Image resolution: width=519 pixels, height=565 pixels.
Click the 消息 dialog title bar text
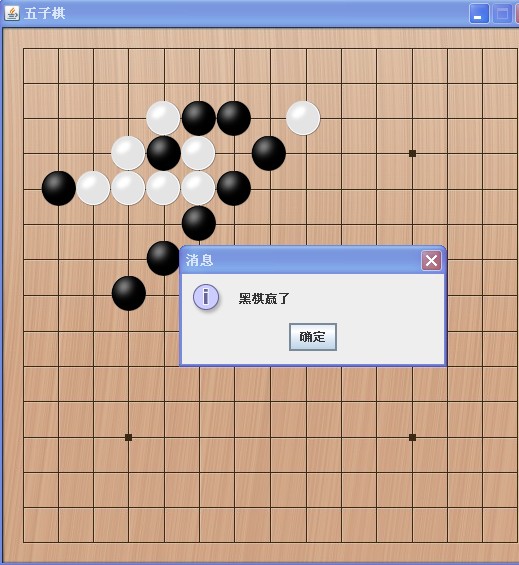199,260
